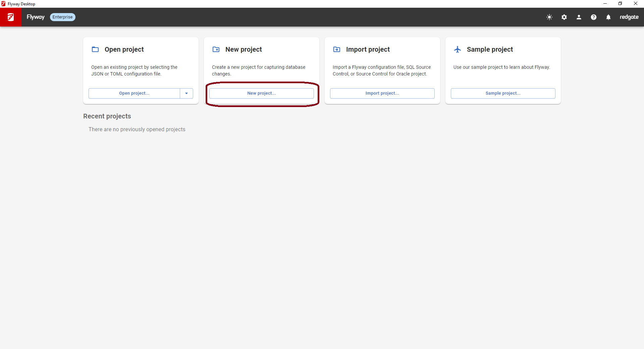The height and width of the screenshot is (349, 644).
Task: Restore down the Flyway Desktop window
Action: pyautogui.click(x=620, y=4)
